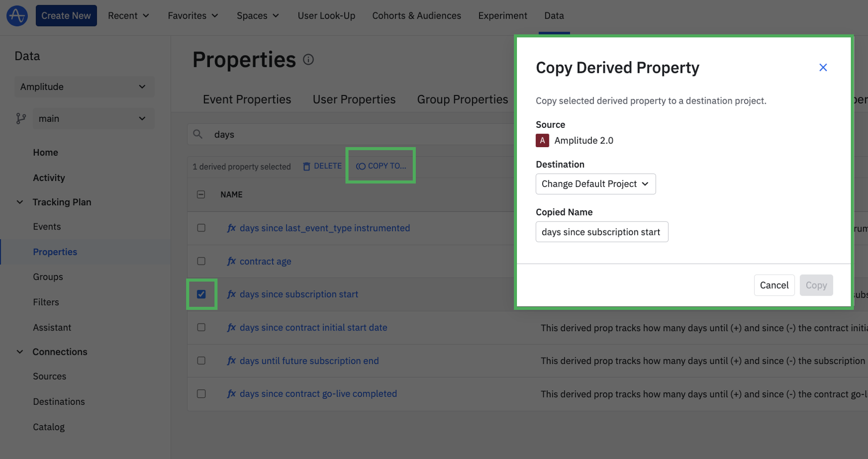Go to Activity in the Data sidebar
The image size is (868, 459).
[x=49, y=178]
